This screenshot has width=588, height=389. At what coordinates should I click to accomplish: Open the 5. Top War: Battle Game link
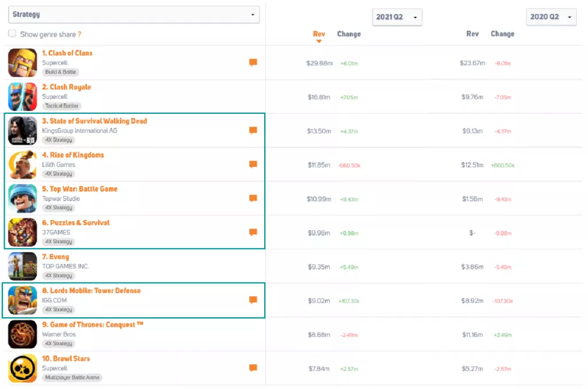(x=79, y=189)
